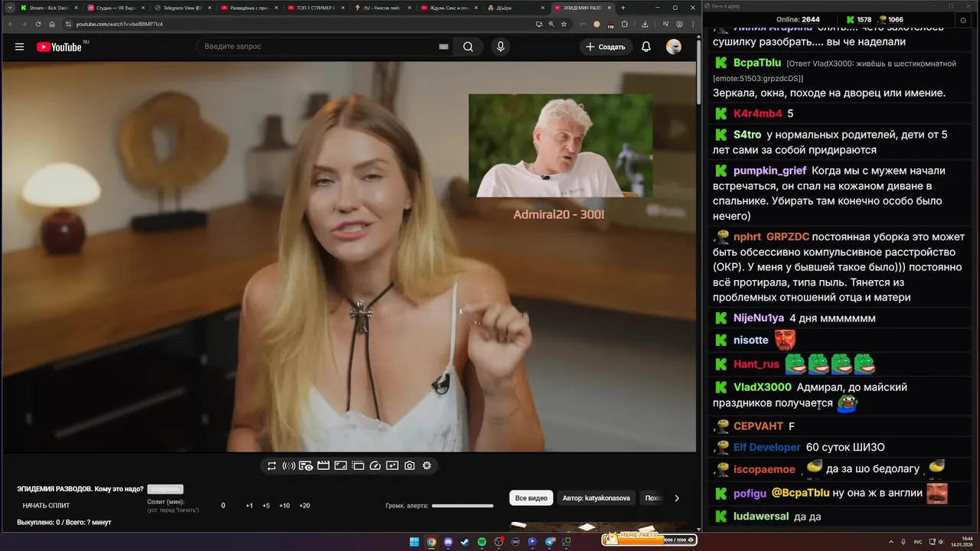Open Windows Start menu

point(414,542)
